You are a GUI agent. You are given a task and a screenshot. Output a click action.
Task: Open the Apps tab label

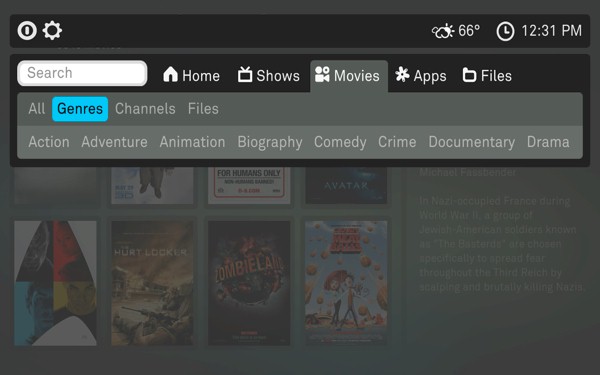(x=430, y=76)
